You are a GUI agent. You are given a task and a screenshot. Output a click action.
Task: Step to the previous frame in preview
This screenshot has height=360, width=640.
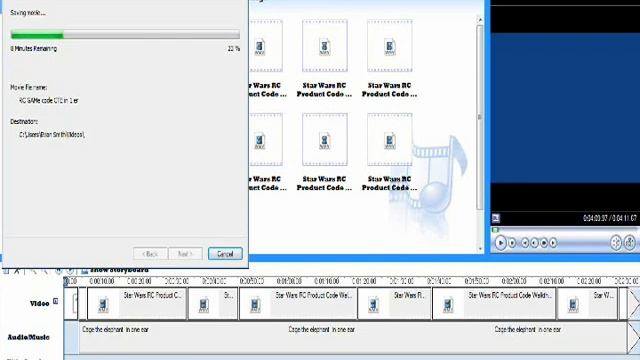(x=534, y=243)
